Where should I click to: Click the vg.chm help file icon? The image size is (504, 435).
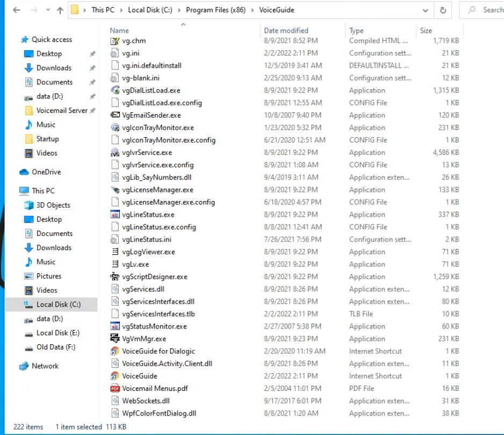click(x=115, y=41)
